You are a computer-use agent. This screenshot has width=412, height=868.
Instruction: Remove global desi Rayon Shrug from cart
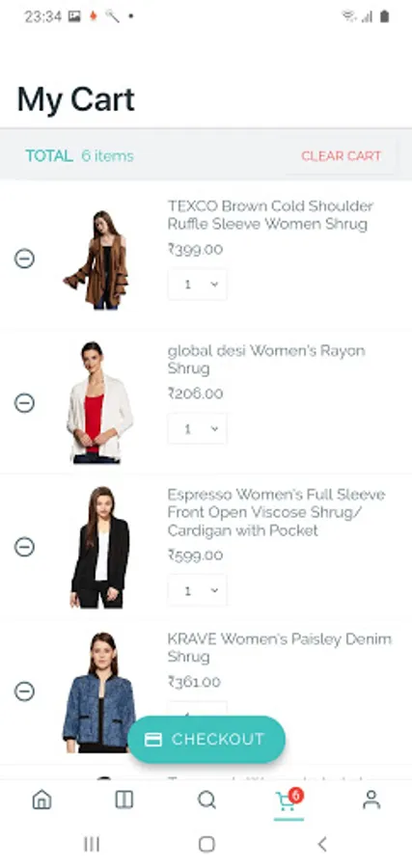[x=24, y=403]
